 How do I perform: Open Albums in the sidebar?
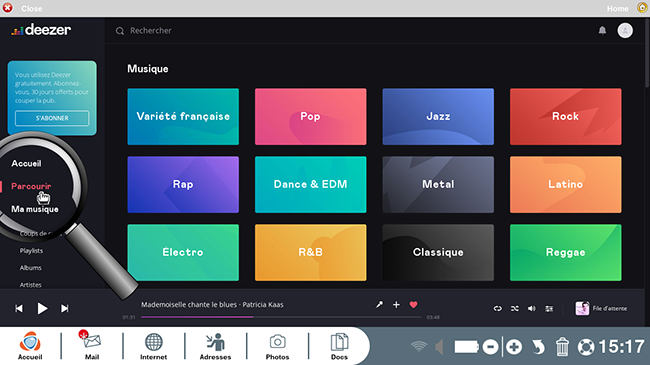point(30,268)
